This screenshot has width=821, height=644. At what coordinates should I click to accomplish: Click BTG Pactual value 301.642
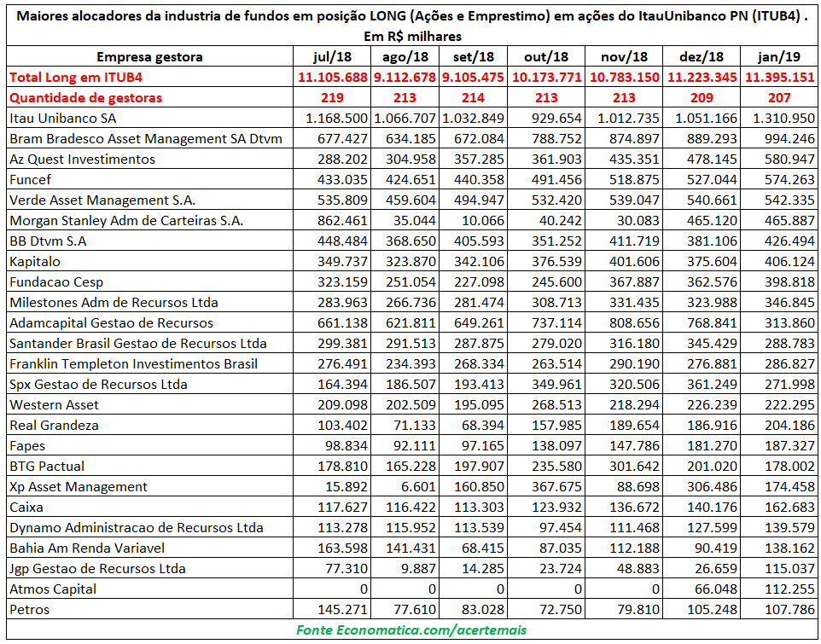[635, 466]
